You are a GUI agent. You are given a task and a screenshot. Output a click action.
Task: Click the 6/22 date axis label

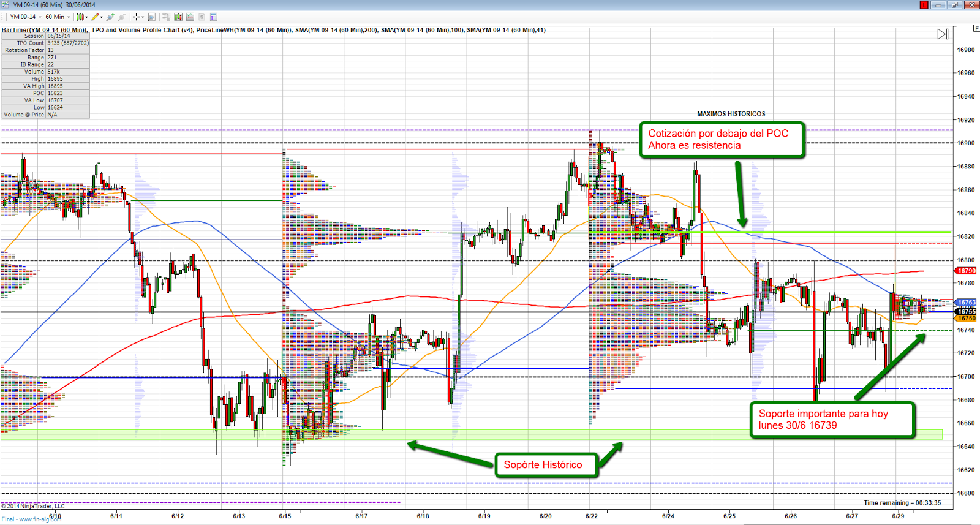pos(591,516)
